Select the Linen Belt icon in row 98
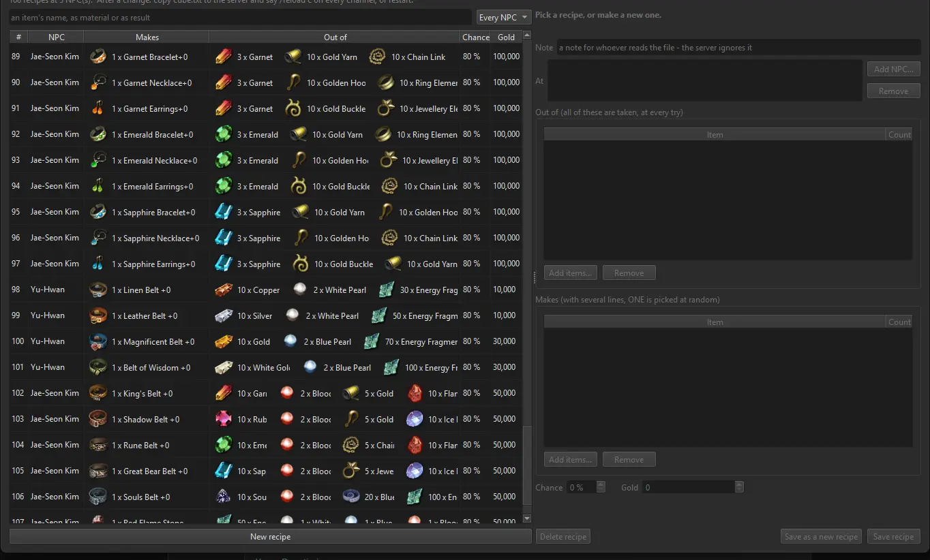This screenshot has width=930, height=560. [97, 290]
